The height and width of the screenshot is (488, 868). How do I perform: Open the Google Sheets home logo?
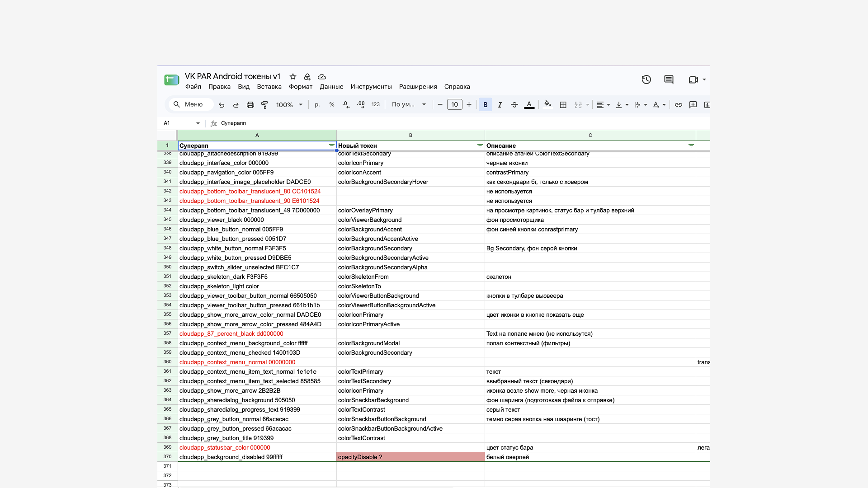point(172,80)
